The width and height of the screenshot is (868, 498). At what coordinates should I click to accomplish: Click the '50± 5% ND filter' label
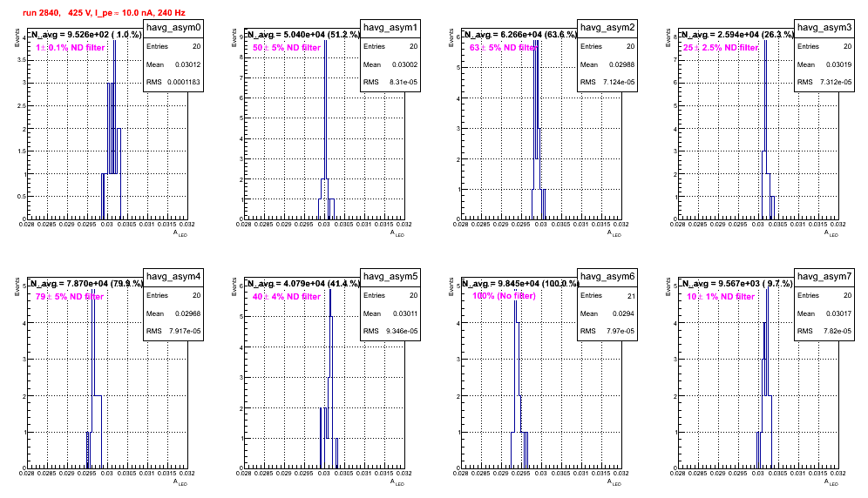pyautogui.click(x=287, y=48)
